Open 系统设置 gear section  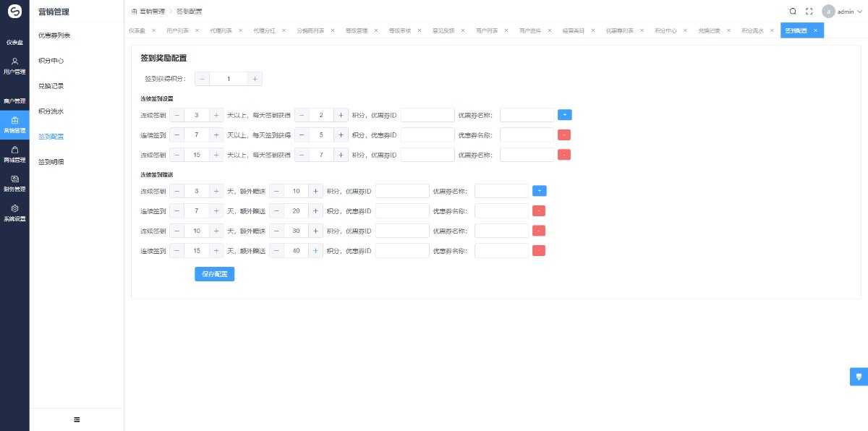[14, 213]
